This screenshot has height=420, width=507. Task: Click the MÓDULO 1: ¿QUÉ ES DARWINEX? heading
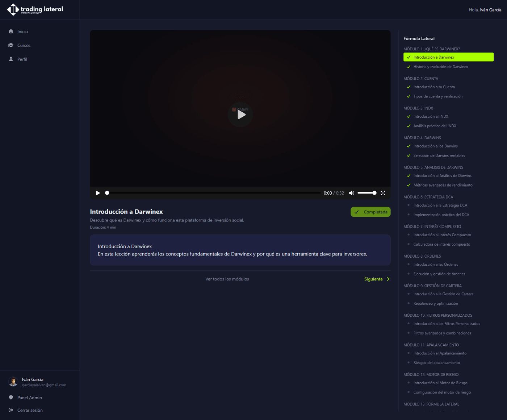pos(432,49)
